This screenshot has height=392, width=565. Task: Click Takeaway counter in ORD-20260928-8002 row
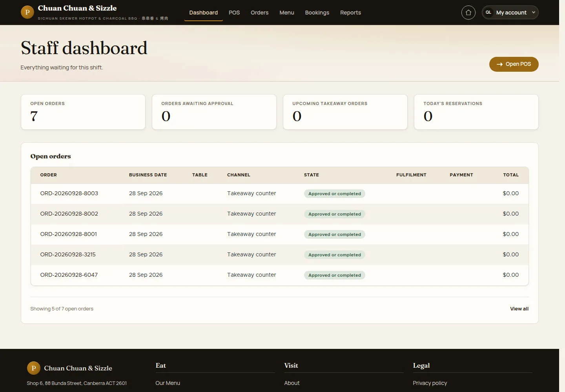tap(252, 214)
